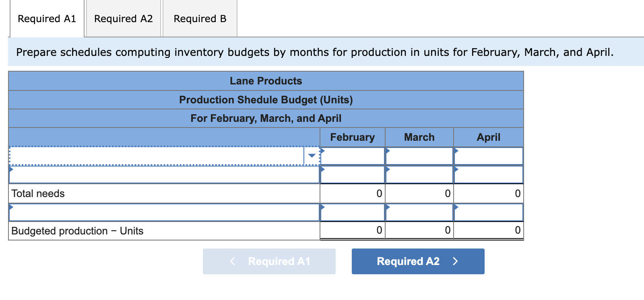Select the Required A1 tab

coord(47,19)
